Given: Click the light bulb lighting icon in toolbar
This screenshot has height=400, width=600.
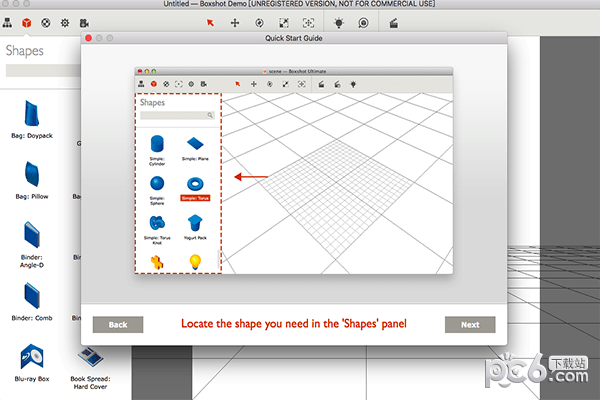Looking at the screenshot, I should click(339, 23).
